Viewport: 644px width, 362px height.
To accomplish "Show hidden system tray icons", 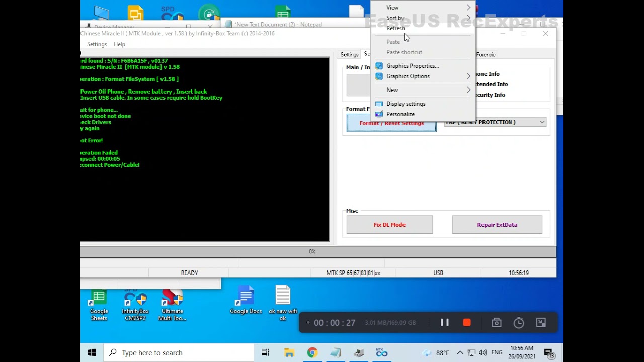I will 460,353.
